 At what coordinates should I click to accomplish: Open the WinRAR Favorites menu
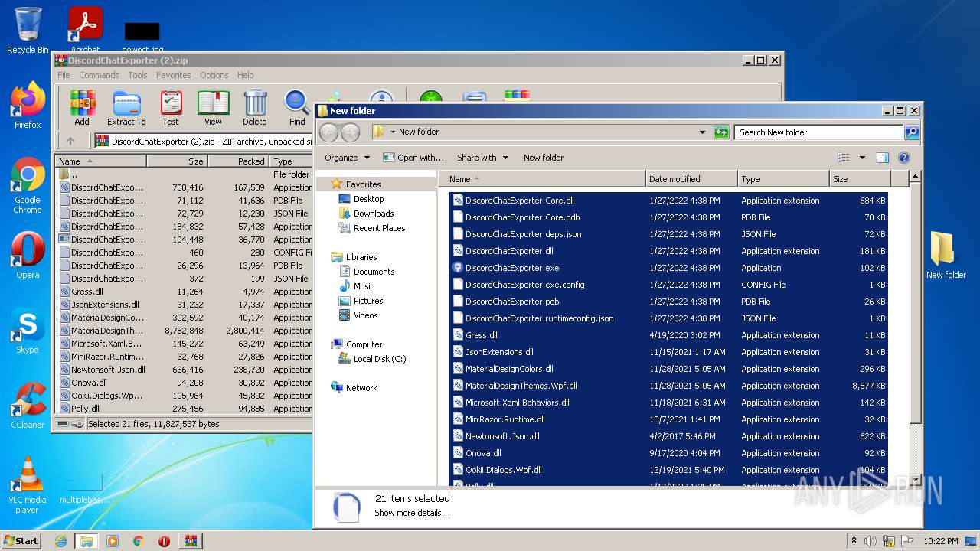coord(174,75)
